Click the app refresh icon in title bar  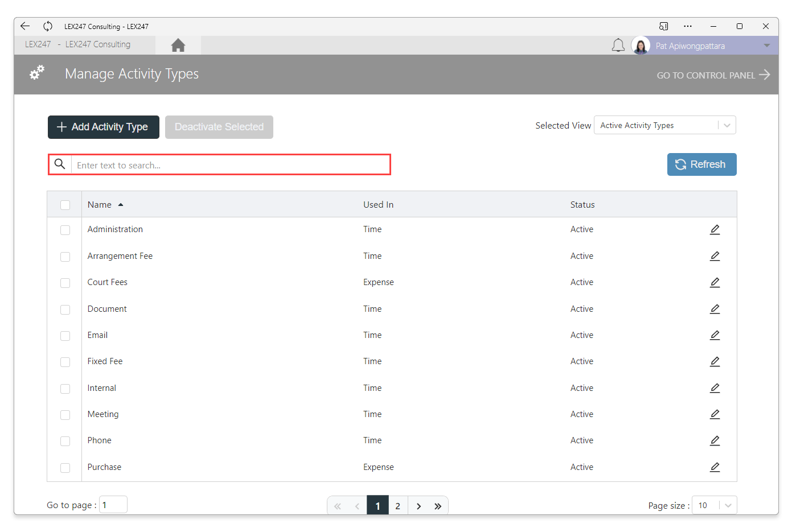[48, 26]
